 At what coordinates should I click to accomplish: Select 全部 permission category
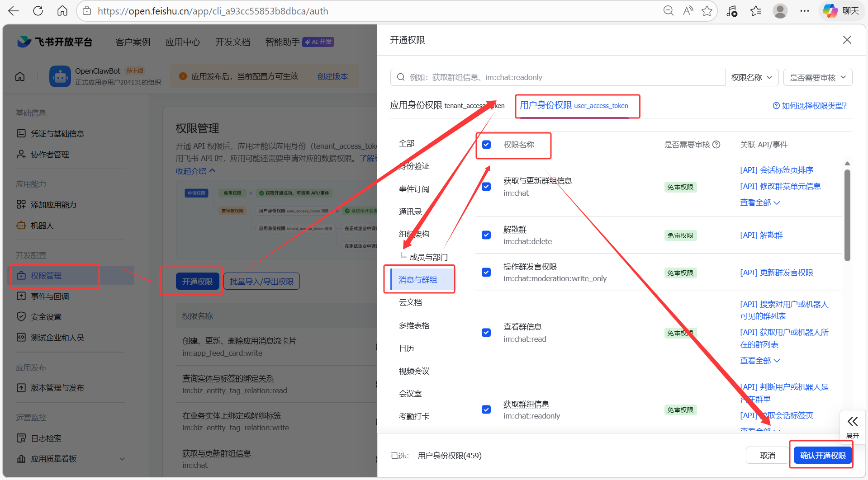click(x=407, y=143)
